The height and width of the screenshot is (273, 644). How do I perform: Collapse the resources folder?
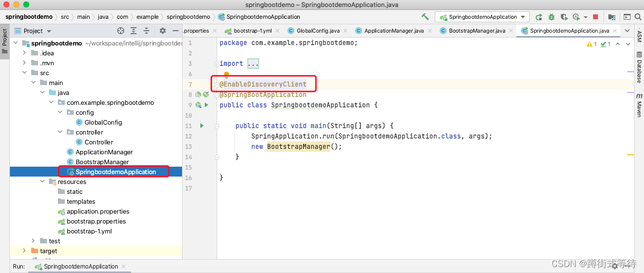[43, 182]
